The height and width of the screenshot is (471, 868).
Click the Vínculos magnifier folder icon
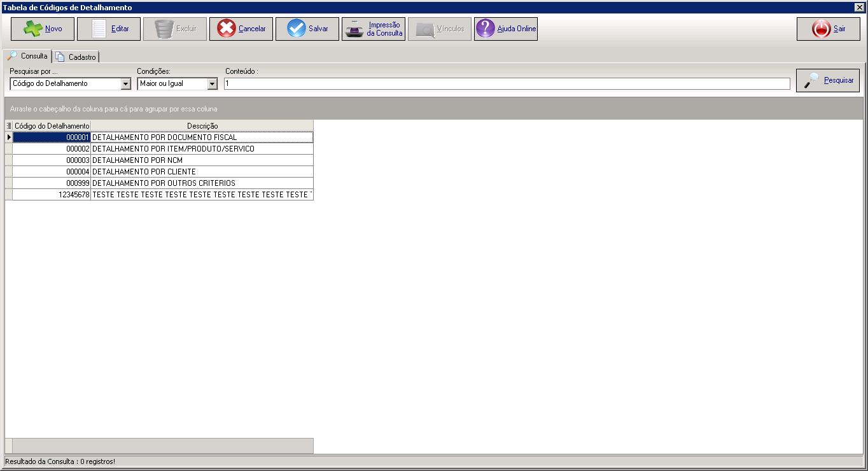click(425, 29)
